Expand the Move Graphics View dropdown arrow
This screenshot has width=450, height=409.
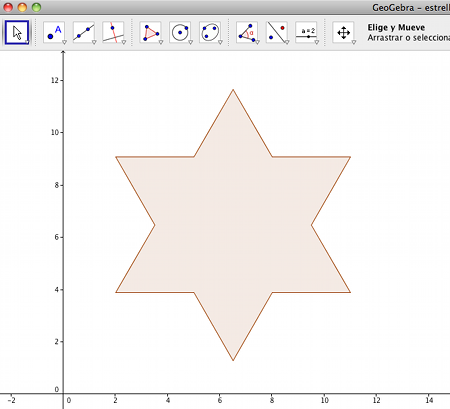[x=354, y=42]
